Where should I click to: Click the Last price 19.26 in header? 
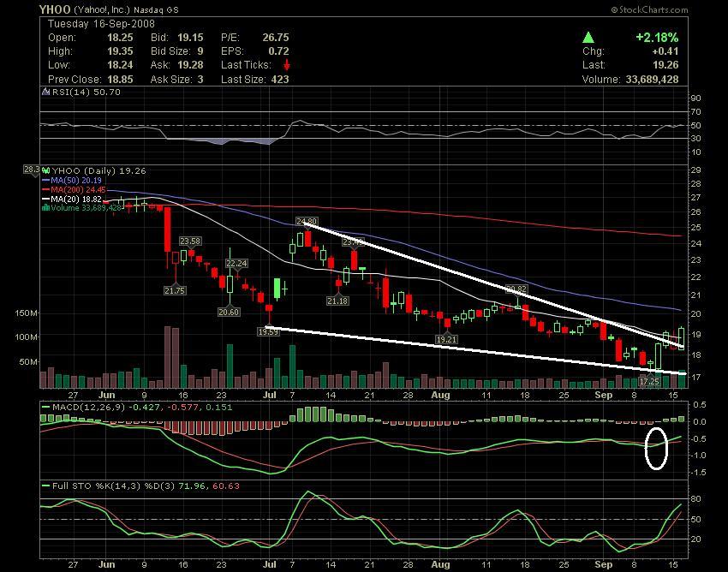coord(665,65)
